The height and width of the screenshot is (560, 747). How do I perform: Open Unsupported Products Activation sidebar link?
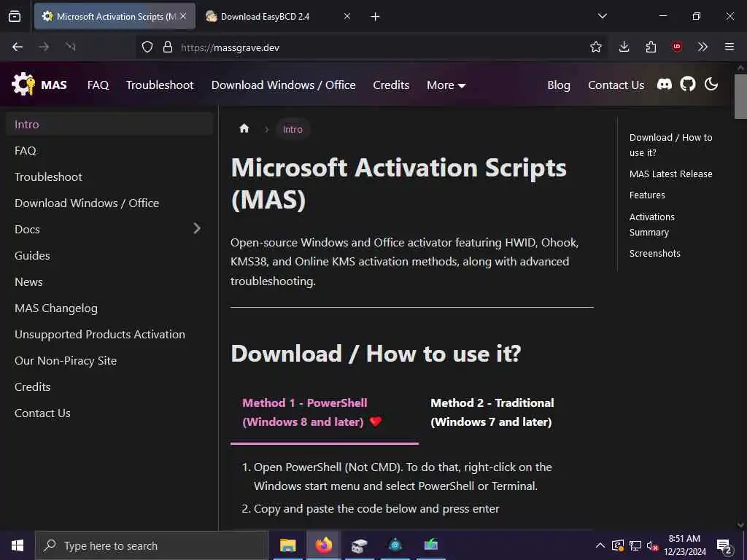click(x=109, y=334)
